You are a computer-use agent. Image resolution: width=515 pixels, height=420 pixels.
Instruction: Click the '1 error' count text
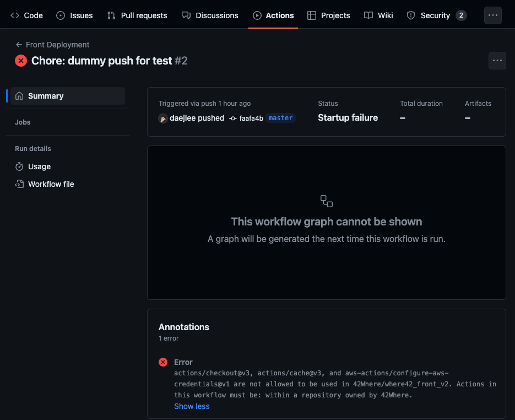pos(169,338)
